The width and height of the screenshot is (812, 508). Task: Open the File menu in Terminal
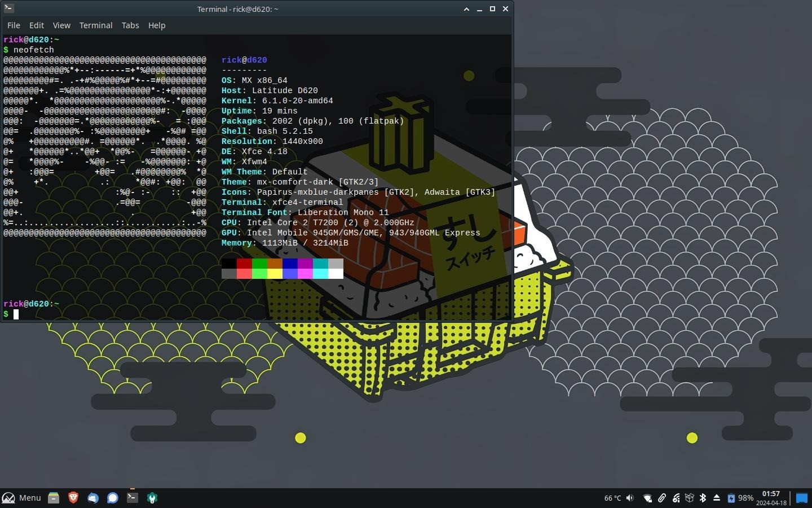coord(14,25)
